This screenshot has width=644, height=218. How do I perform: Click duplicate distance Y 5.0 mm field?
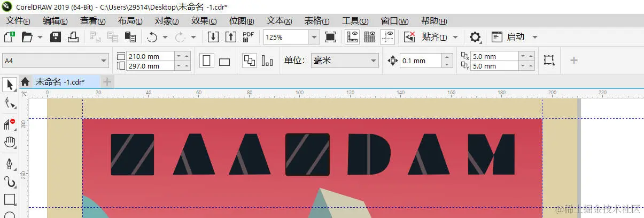coord(495,66)
